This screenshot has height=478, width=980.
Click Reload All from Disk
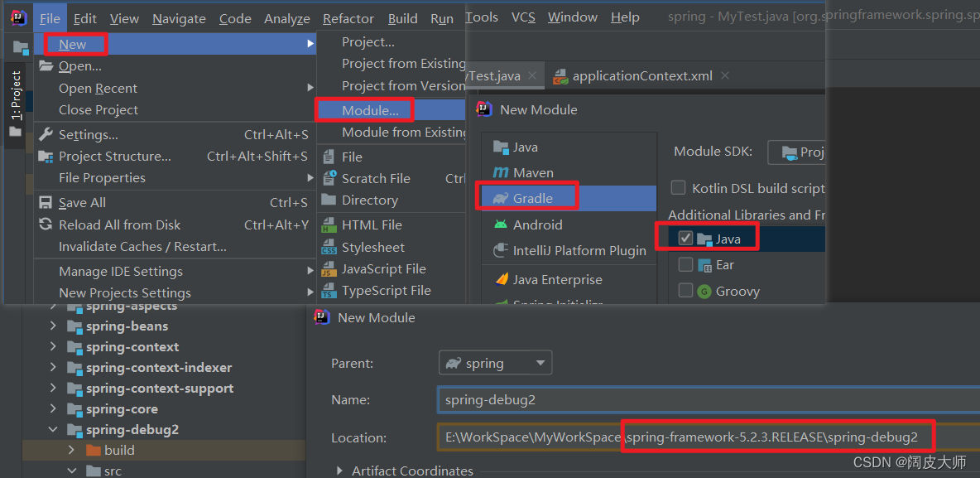click(175, 225)
